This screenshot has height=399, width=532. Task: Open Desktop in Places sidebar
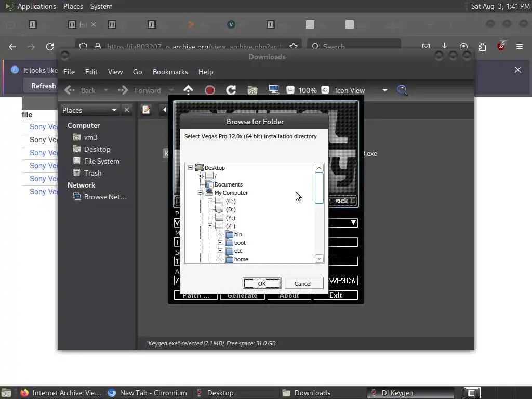coord(97,149)
